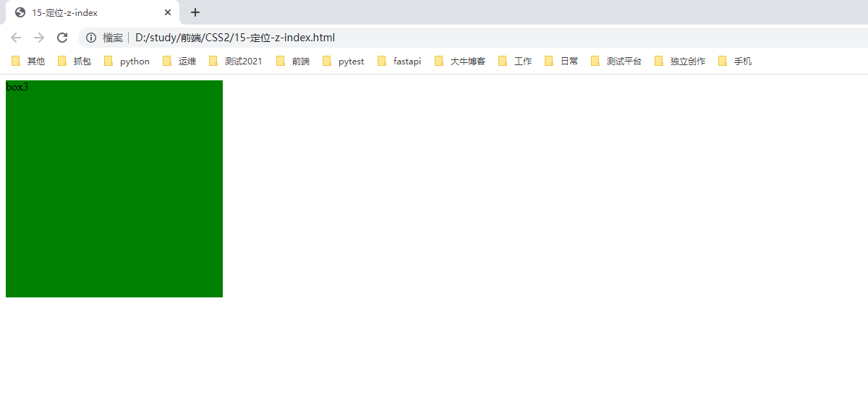This screenshot has width=868, height=411.
Task: Open the 其他 bookmark folder
Action: pos(28,62)
